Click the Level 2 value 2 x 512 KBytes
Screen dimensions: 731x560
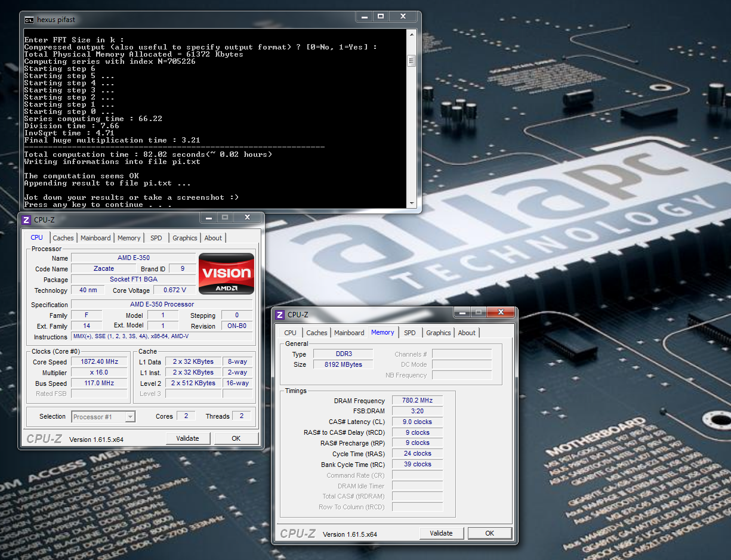(x=193, y=383)
